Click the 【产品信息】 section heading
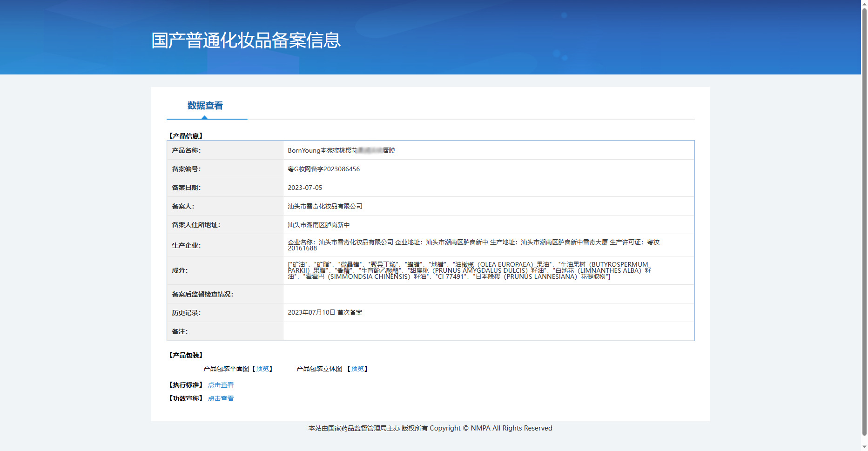Image resolution: width=868 pixels, height=451 pixels. (186, 136)
